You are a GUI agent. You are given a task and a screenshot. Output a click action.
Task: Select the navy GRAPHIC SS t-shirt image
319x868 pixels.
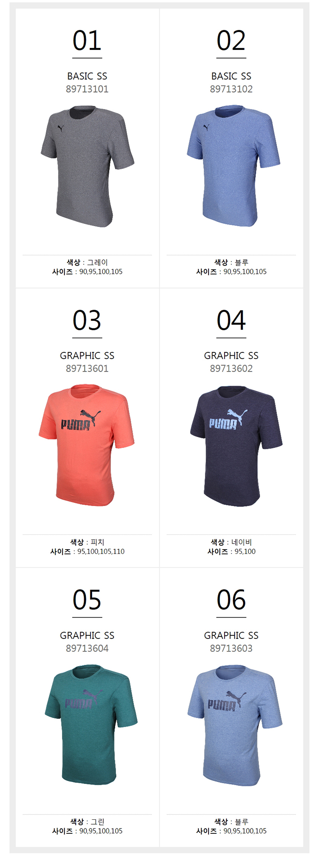click(x=236, y=446)
